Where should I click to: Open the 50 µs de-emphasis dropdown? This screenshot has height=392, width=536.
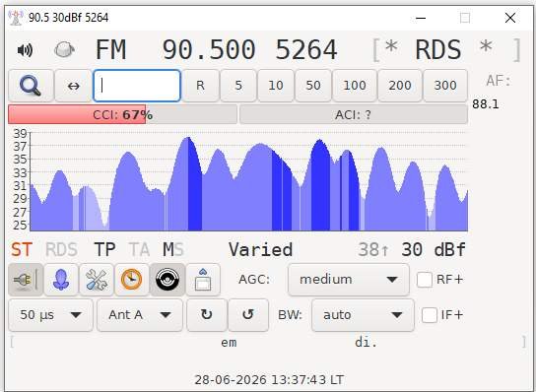click(50, 315)
